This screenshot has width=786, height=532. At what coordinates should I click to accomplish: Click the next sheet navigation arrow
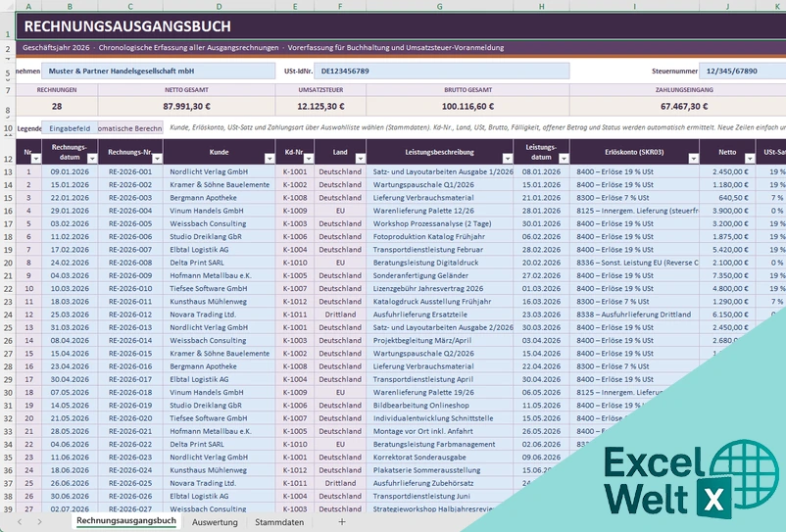(39, 522)
